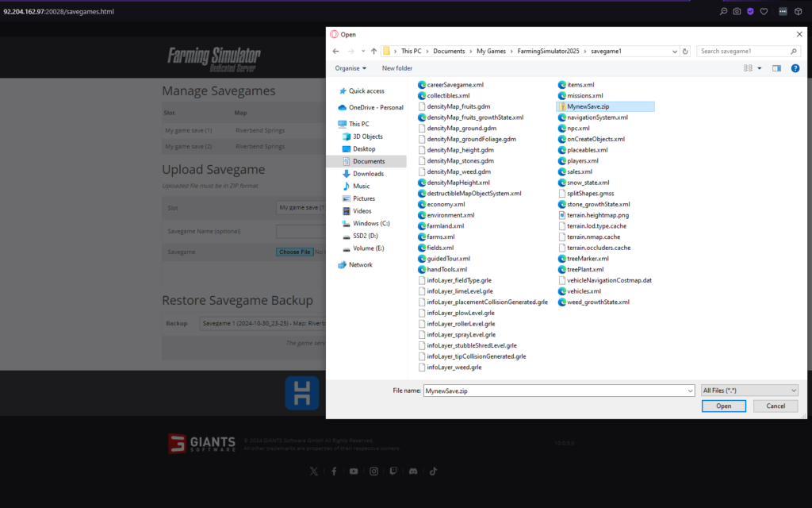Go up one folder level with the up arrow
The width and height of the screenshot is (812, 508).
pos(373,51)
